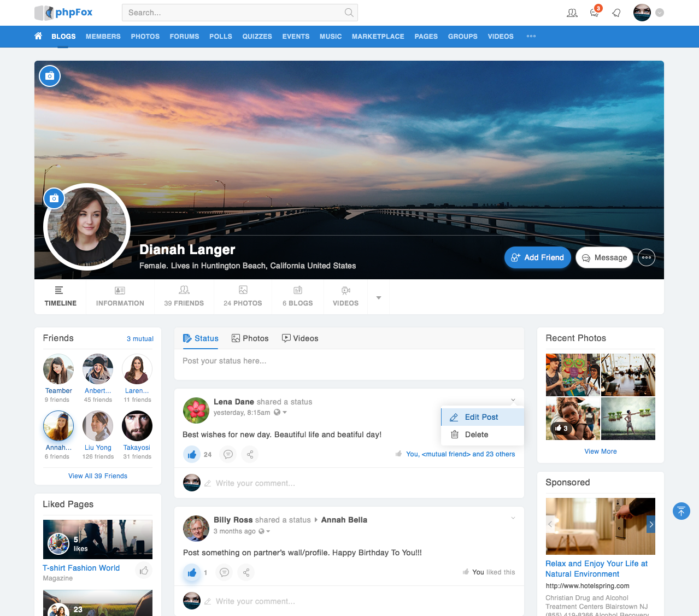Open the FORUMS section in the navigation bar

tap(184, 37)
